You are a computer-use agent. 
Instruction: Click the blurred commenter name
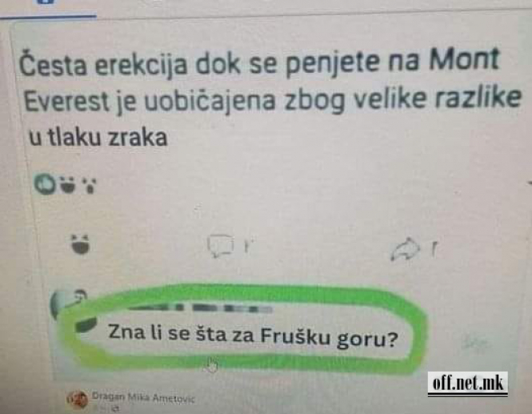pyautogui.click(x=200, y=308)
